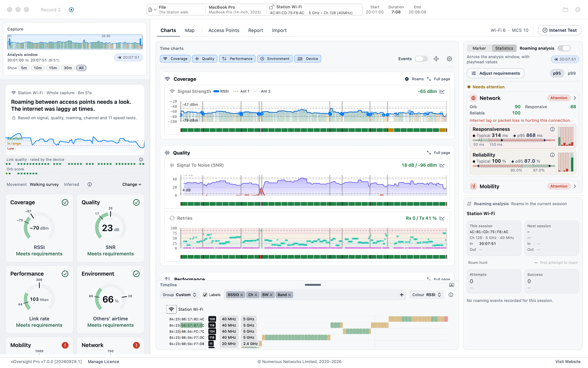Open the Colour RSSI dropdown

427,295
